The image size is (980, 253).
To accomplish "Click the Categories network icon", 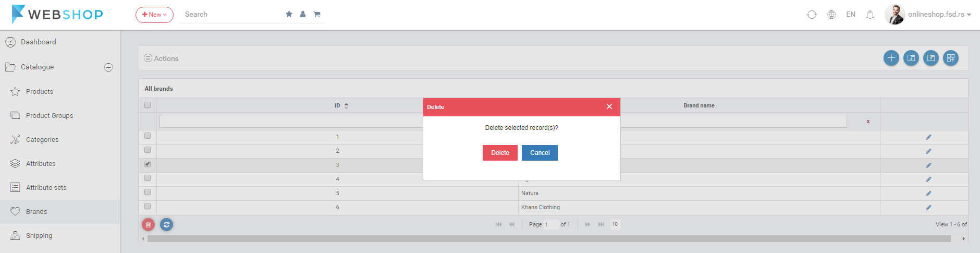I will pos(15,139).
